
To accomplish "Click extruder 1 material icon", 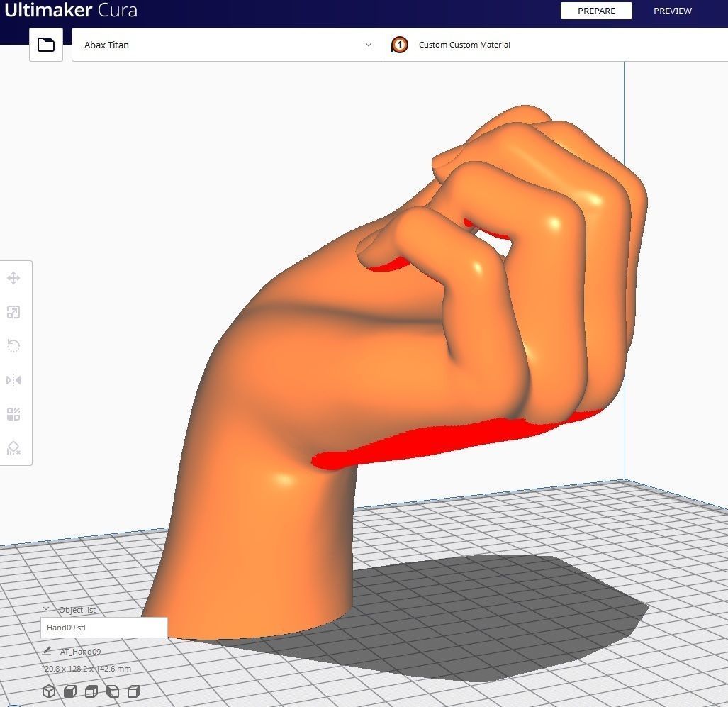I will pos(399,45).
